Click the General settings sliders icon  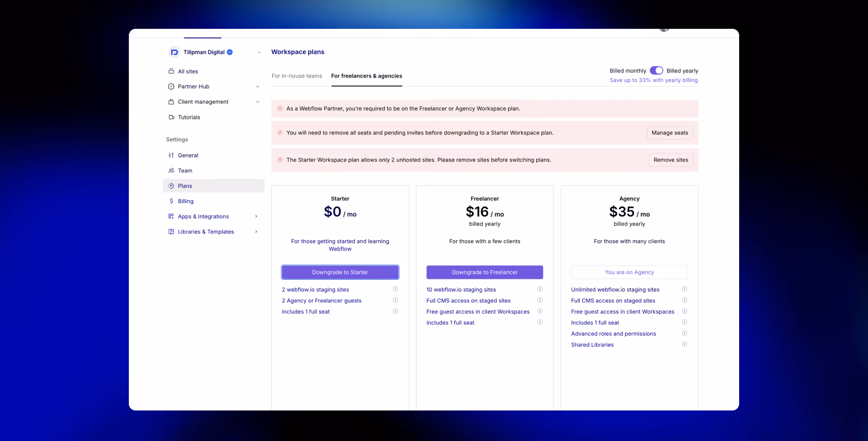point(171,155)
